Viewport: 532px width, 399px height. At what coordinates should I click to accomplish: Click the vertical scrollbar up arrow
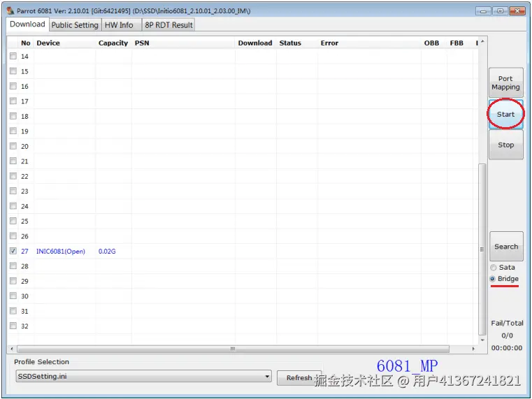tap(482, 42)
